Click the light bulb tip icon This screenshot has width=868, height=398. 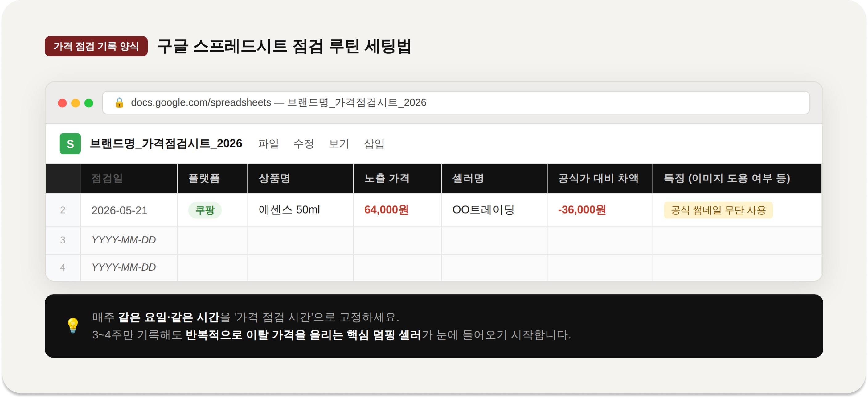point(73,326)
